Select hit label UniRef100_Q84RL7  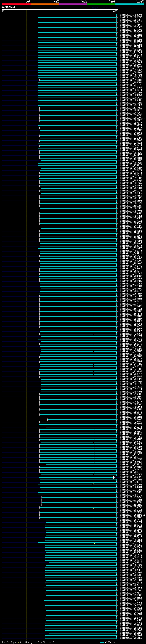(x=131, y=321)
